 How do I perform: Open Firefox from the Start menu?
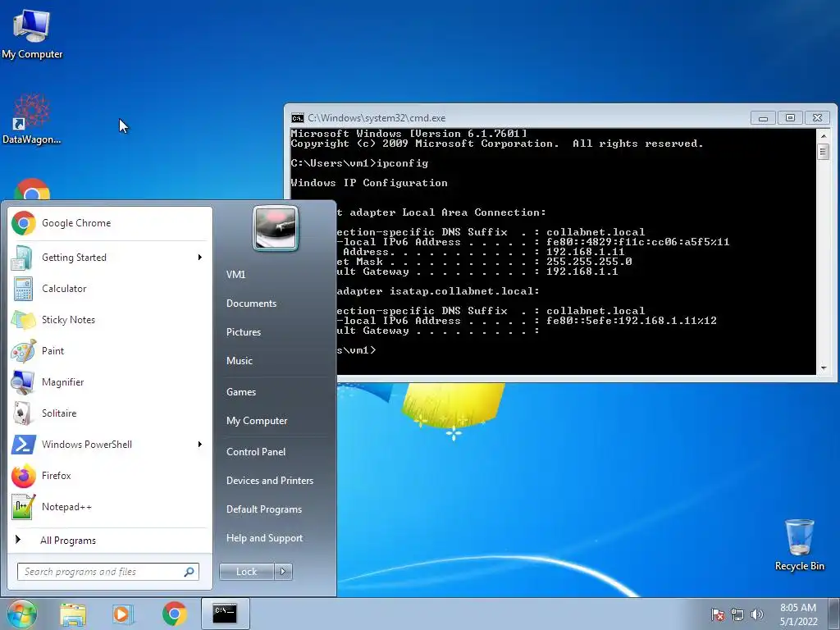pyautogui.click(x=110, y=476)
